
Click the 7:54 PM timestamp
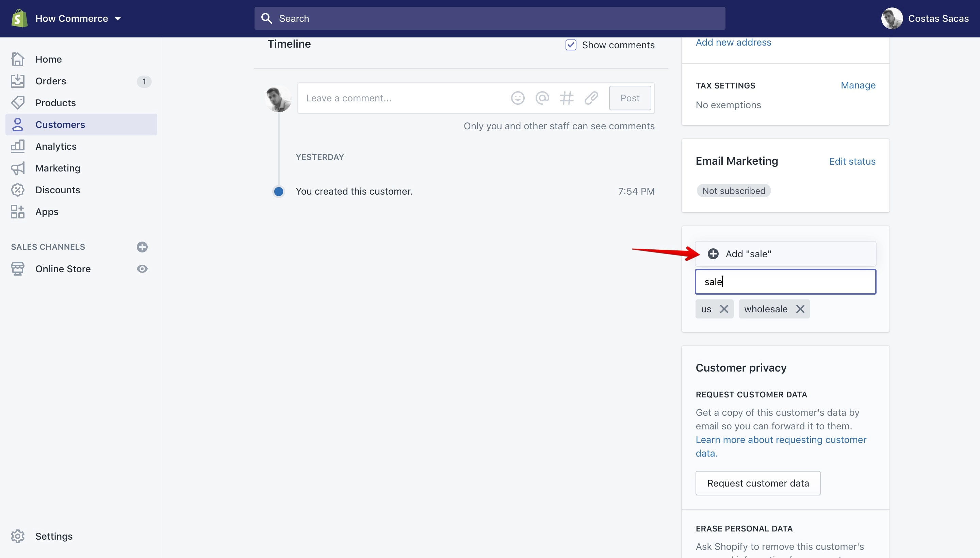click(636, 191)
